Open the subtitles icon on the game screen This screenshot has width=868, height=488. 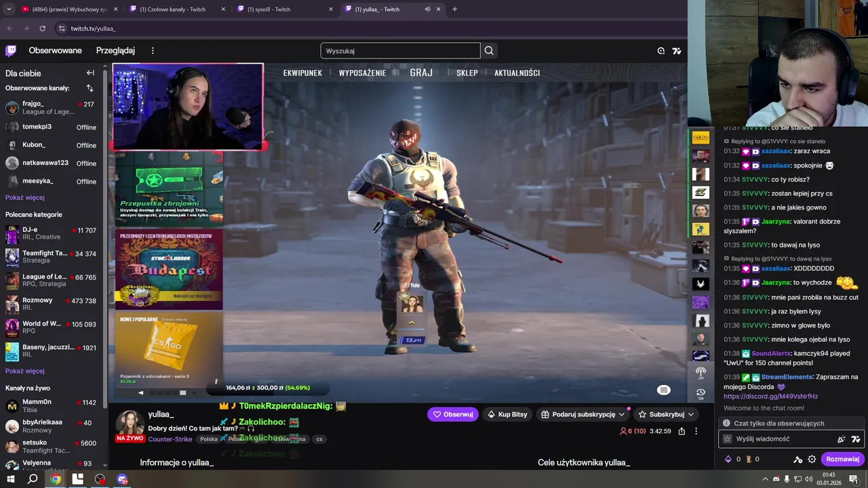click(663, 390)
